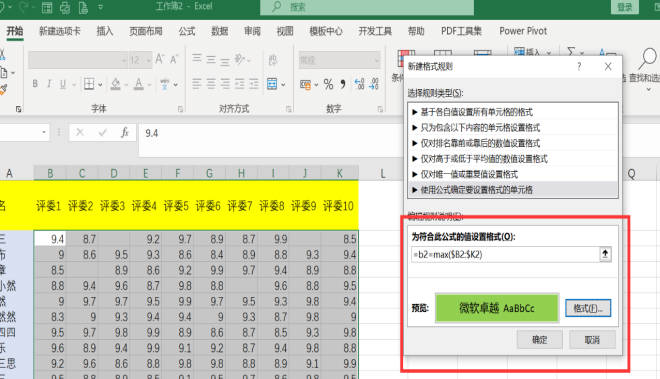The image size is (660, 379).
Task: Select rule type 仅对唯一值或重复值设置格式
Action: (x=513, y=174)
